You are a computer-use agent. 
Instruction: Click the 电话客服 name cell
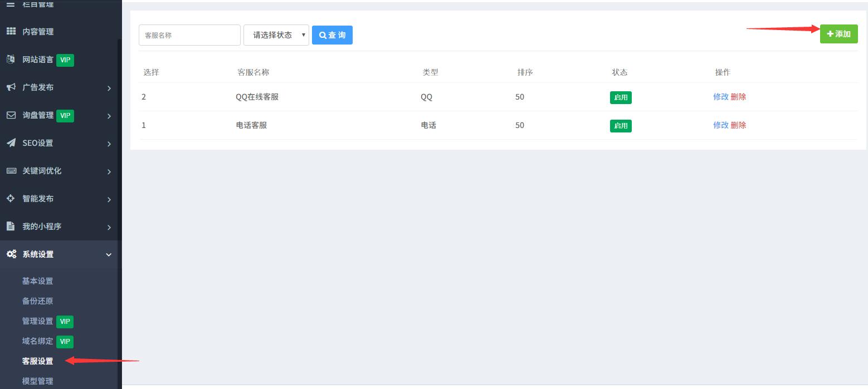[251, 125]
